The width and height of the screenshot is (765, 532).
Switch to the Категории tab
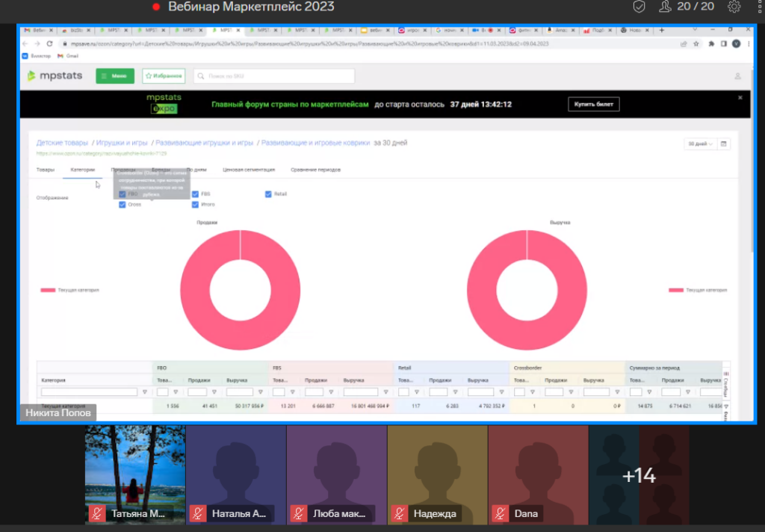[82, 170]
